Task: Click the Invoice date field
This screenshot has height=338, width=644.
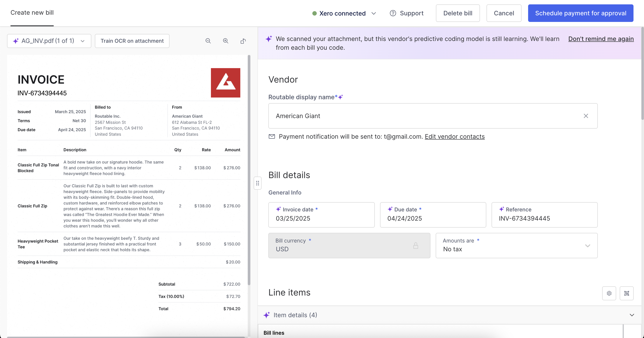Action: pos(321,215)
